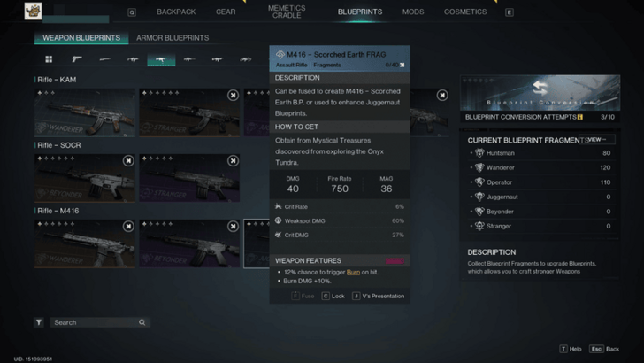Screen dimensions: 644x363
Task: Select the KAM Wanderer blueprint thumbnail
Action: (x=85, y=112)
